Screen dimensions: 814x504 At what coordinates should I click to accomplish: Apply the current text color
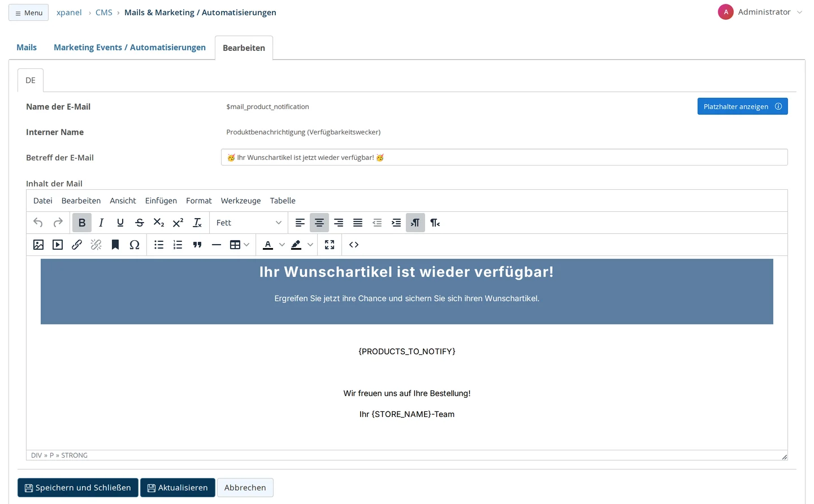[x=268, y=245]
